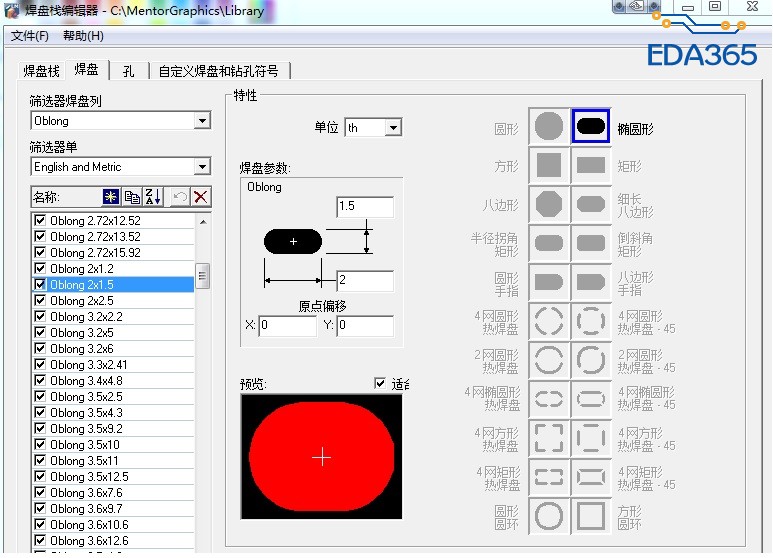
Task: Uncheck Oblong 2.72x12.52 checkbox
Action: 40,220
